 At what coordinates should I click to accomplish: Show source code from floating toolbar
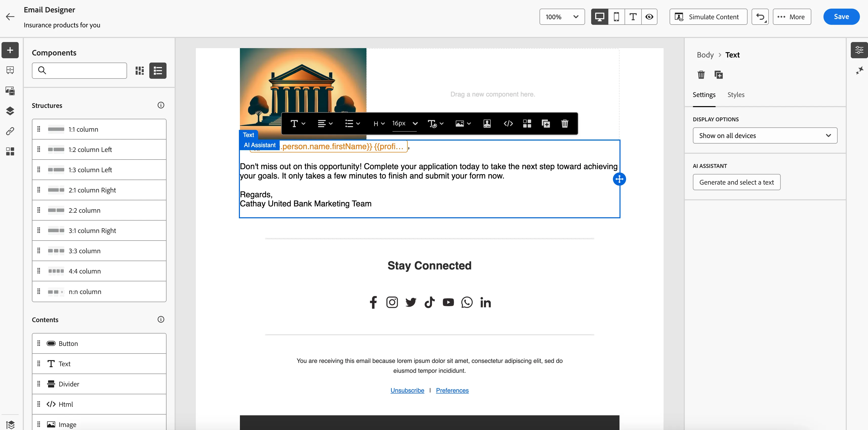point(508,124)
